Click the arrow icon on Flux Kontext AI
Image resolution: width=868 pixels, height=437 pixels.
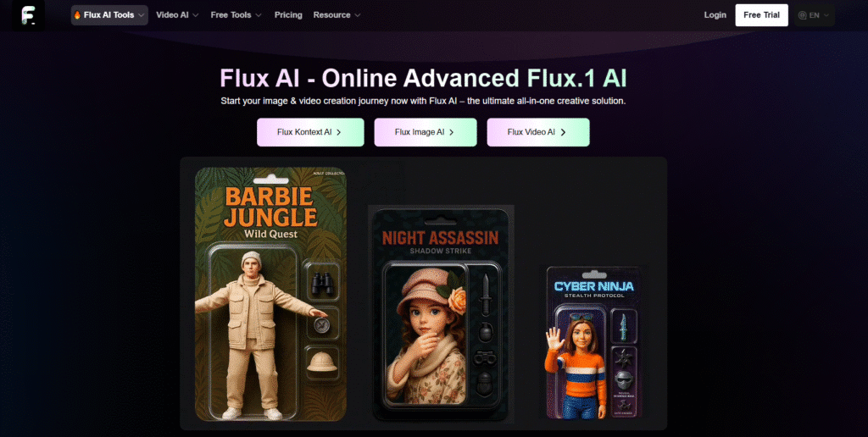[x=338, y=132]
